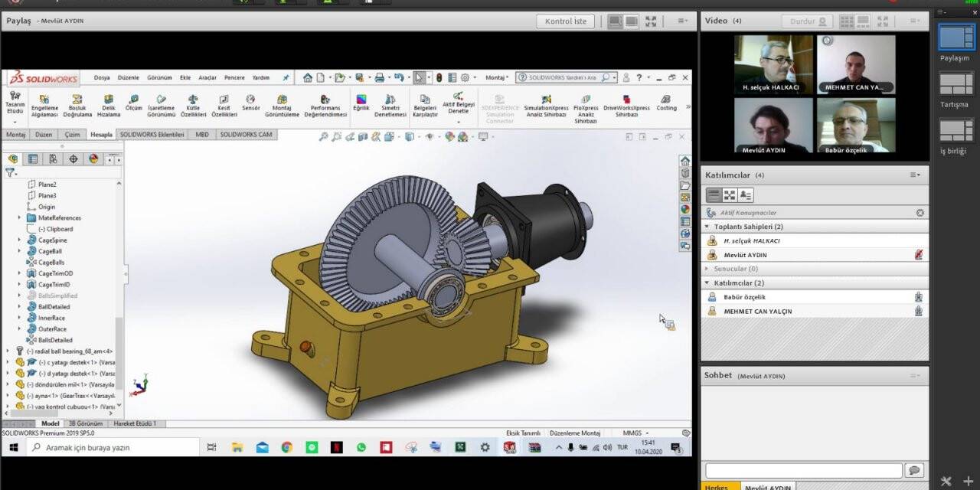Open the Araçlar menu
The height and width of the screenshot is (490, 980).
pyautogui.click(x=207, y=77)
